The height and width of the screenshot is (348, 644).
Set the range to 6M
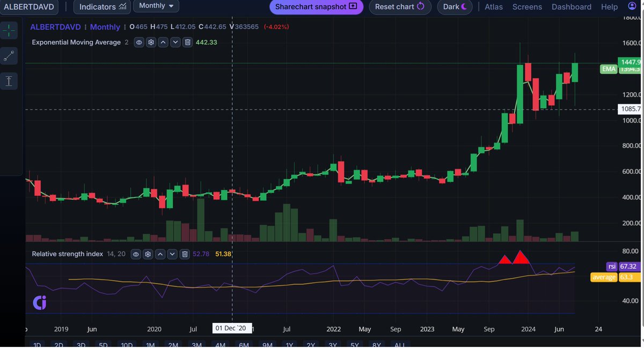pyautogui.click(x=244, y=345)
